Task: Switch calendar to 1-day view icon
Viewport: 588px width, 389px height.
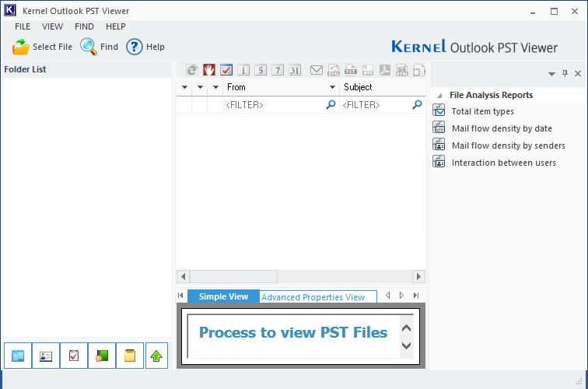Action: point(243,70)
